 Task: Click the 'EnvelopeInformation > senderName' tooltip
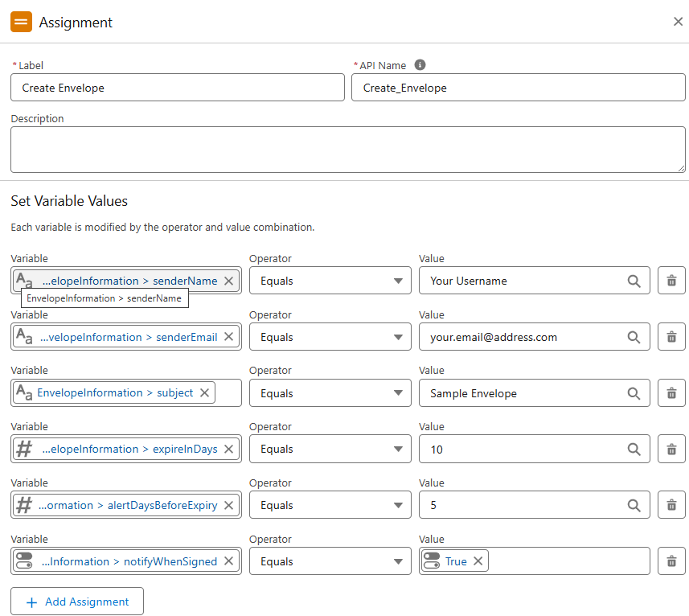pyautogui.click(x=105, y=298)
